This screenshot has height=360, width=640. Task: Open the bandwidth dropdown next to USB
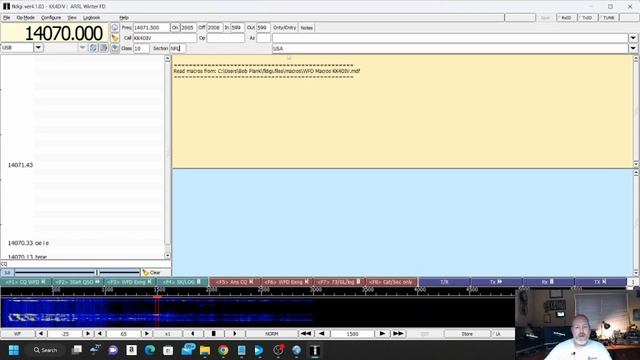pos(82,48)
